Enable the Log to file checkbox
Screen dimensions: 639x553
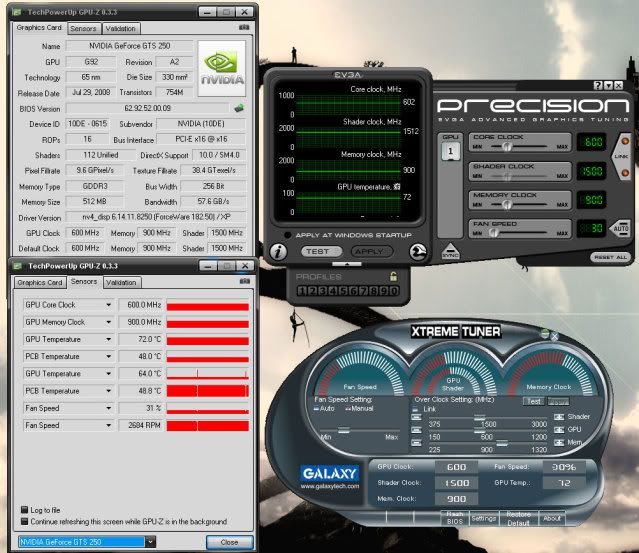tap(25, 509)
